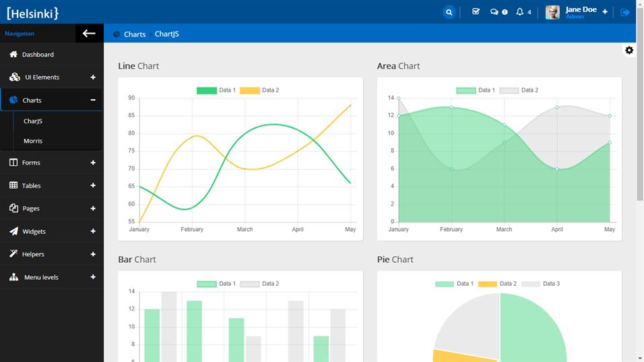
Task: Select CharJS submenu item
Action: pyautogui.click(x=33, y=121)
